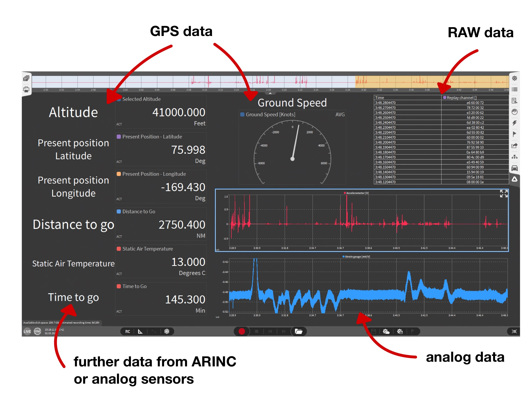
Task: Click the car vehicle icon in sidebar
Action: 514,168
